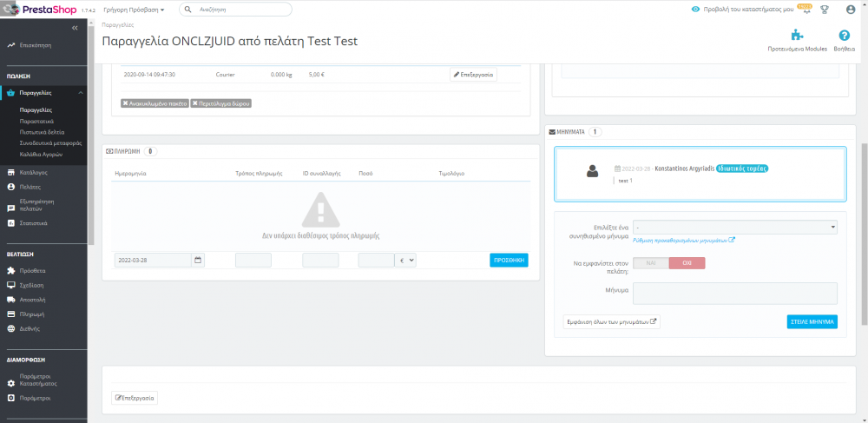Open the calendar icon next to payment date
The height and width of the screenshot is (423, 868).
click(198, 261)
